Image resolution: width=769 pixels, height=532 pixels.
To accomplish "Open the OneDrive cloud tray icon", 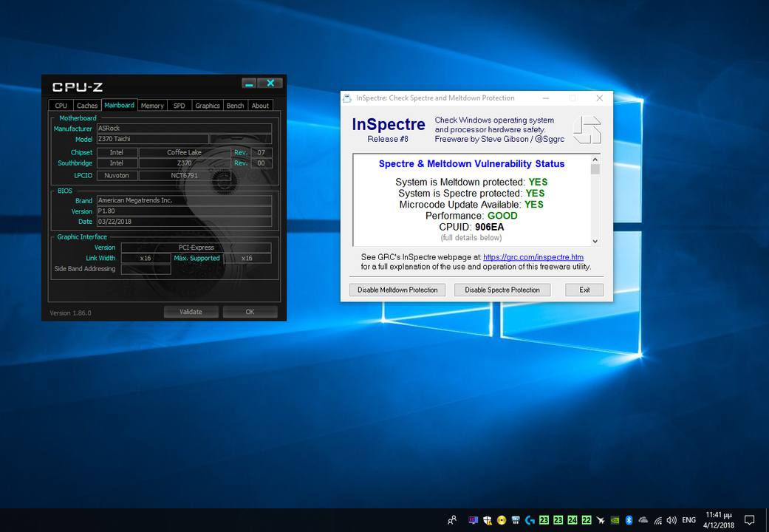I will (x=643, y=520).
